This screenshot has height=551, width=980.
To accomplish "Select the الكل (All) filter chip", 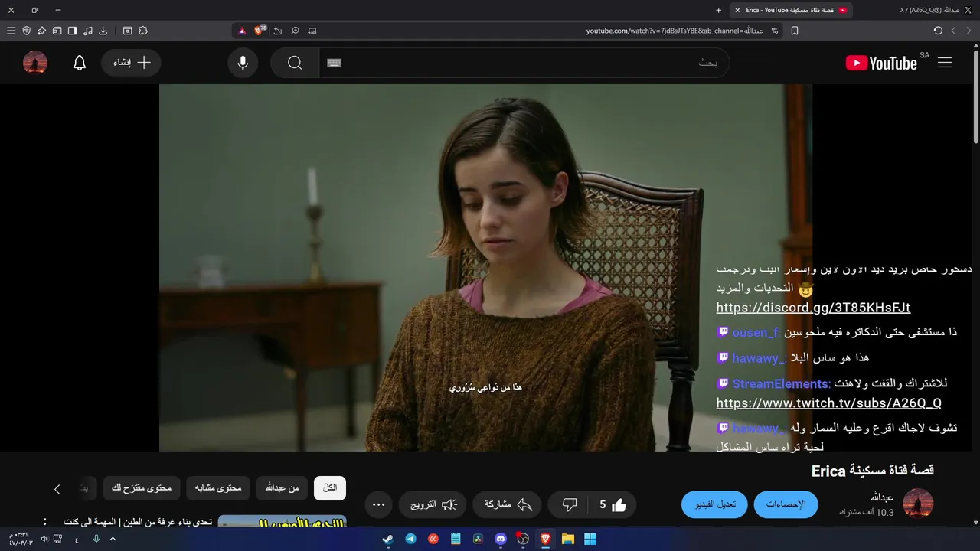I will click(330, 488).
